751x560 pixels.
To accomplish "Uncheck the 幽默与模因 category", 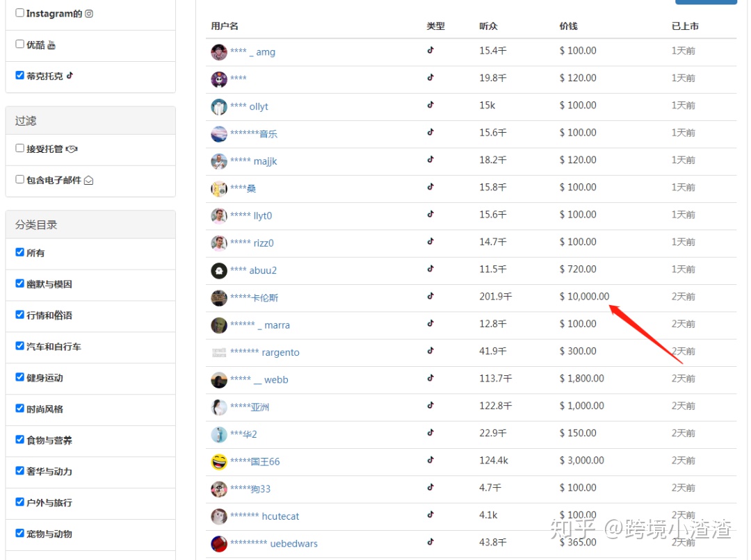I will point(19,283).
